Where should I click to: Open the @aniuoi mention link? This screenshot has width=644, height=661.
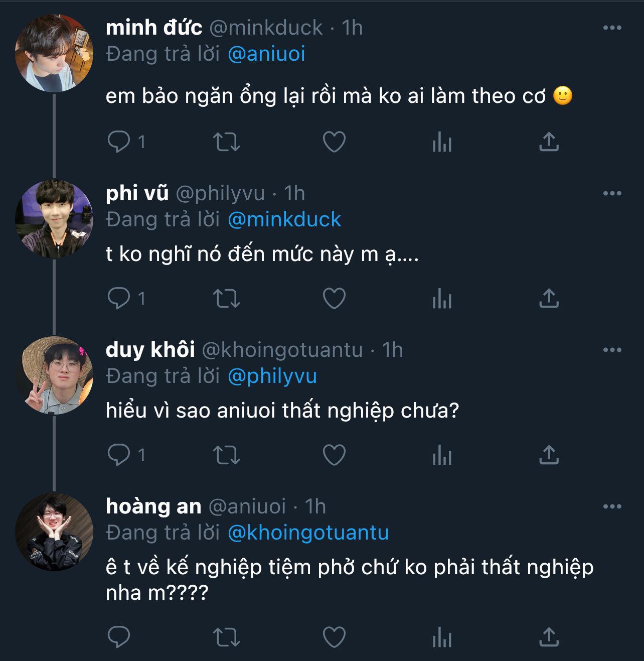tap(266, 54)
